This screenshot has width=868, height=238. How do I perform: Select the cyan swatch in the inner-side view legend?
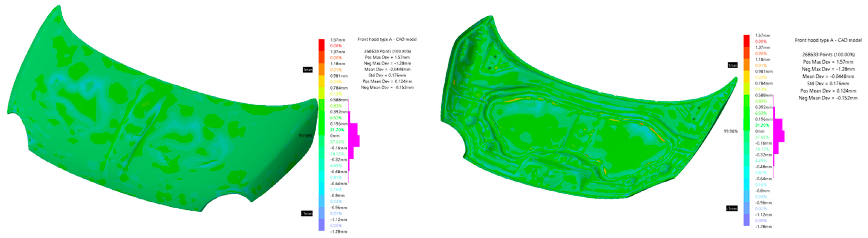pos(747,184)
